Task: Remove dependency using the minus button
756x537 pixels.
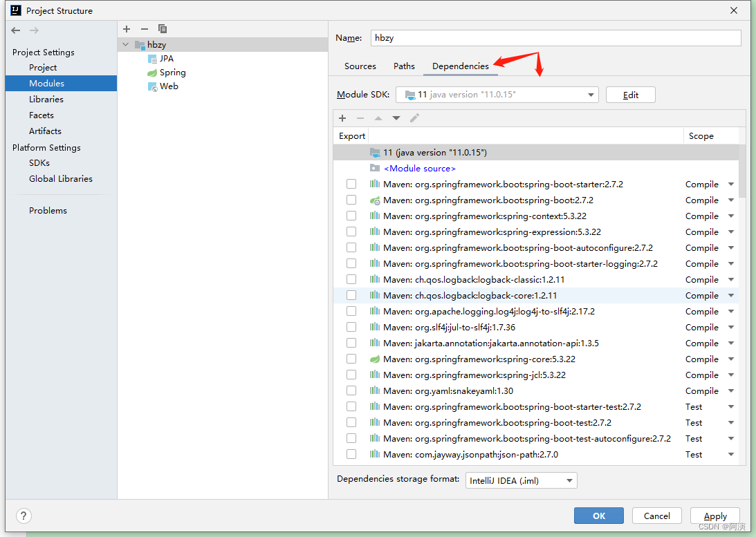Action: [360, 118]
